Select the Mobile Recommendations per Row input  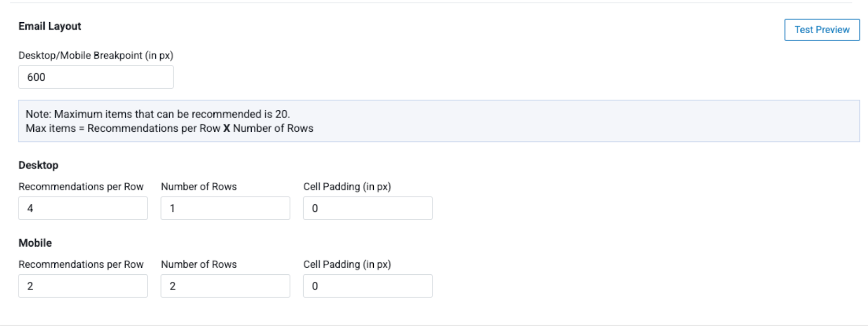point(82,286)
